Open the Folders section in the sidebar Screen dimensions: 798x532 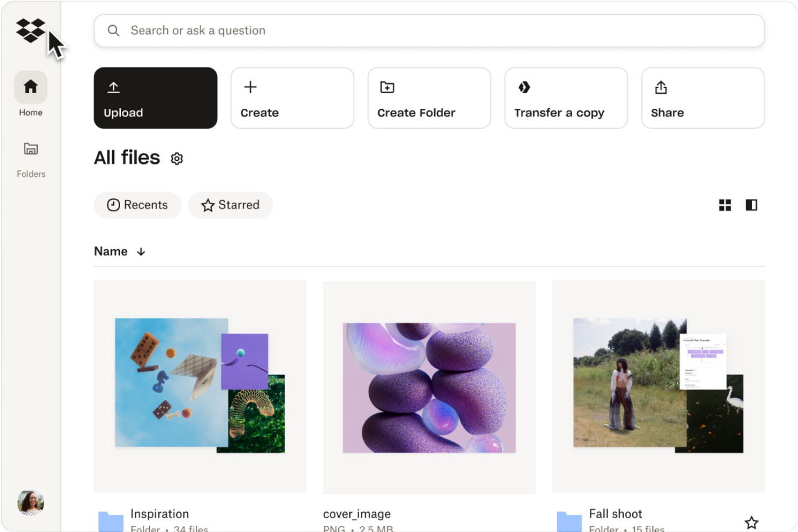[x=30, y=149]
